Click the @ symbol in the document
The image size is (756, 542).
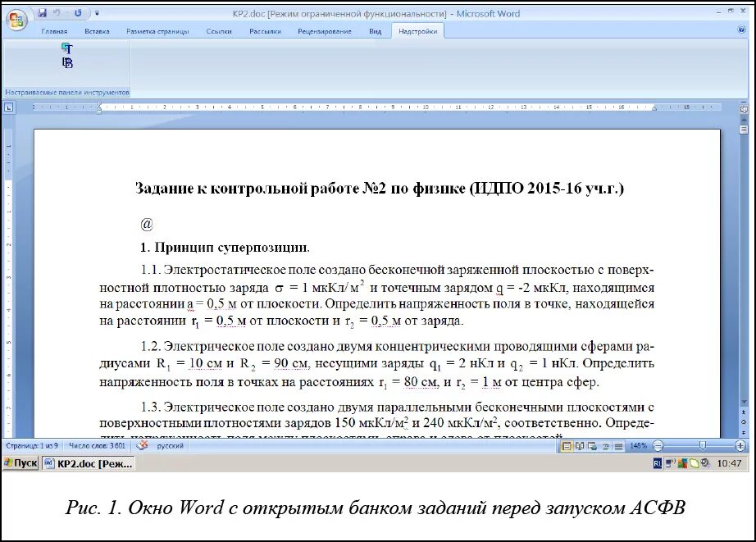click(147, 224)
